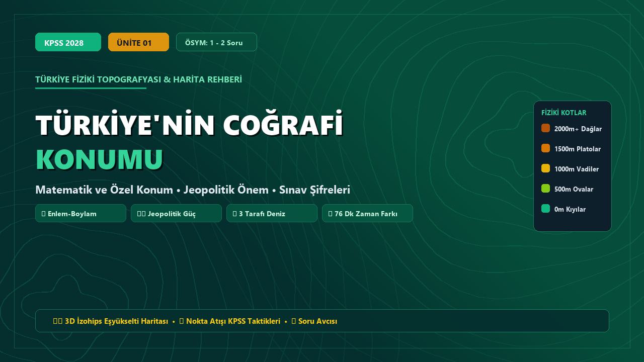This screenshot has height=362, width=644.
Task: Choose the 76 Dk Zaman Farkı chip
Action: [367, 213]
